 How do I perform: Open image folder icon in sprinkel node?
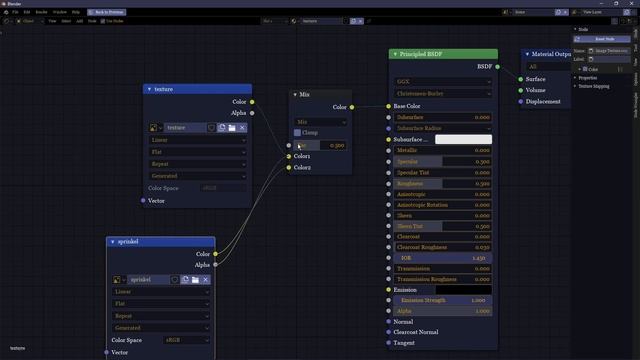click(x=195, y=280)
